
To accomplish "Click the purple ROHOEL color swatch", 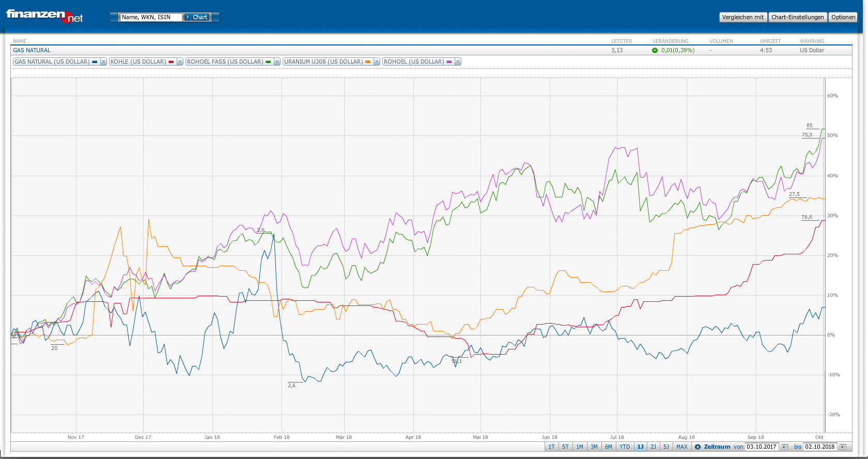I will point(449,62).
